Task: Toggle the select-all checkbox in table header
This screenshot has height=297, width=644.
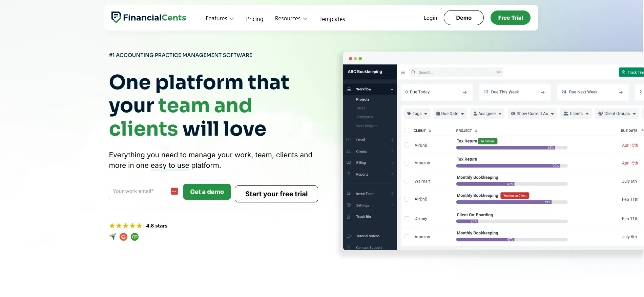Action: click(x=407, y=131)
